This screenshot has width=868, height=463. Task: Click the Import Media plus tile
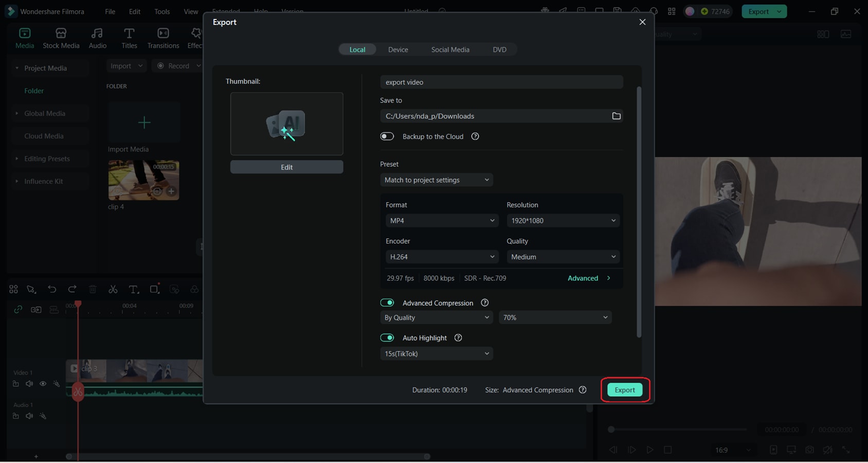(x=144, y=122)
